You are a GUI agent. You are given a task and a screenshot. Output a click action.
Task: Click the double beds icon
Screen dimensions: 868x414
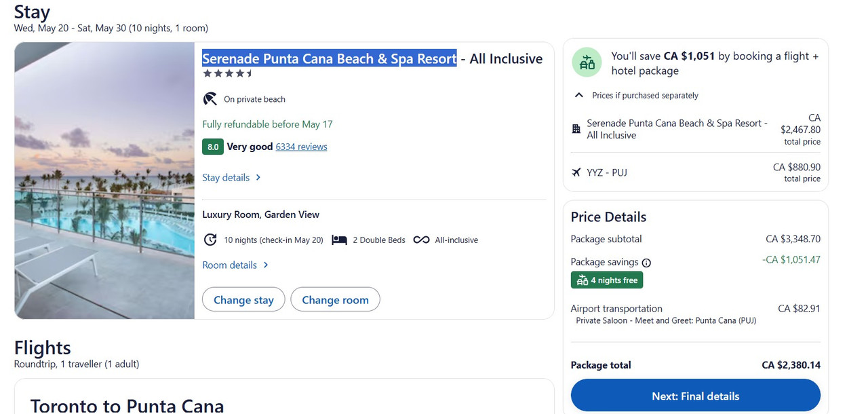point(339,240)
